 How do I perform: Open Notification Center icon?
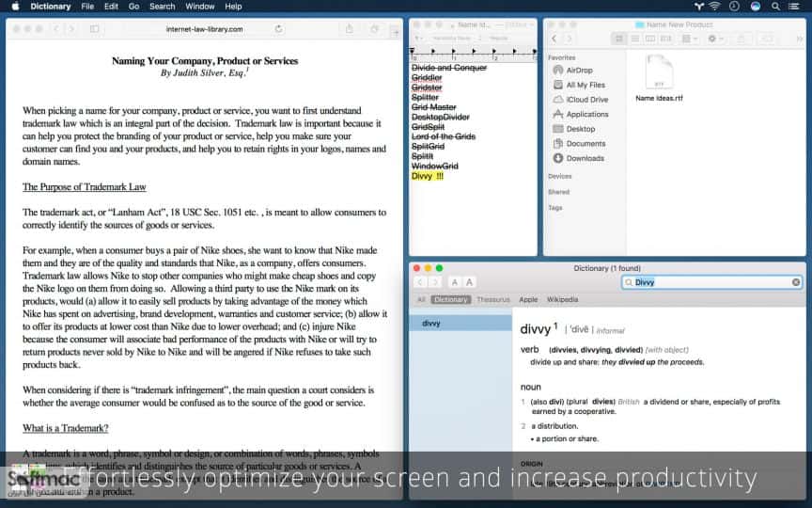793,7
